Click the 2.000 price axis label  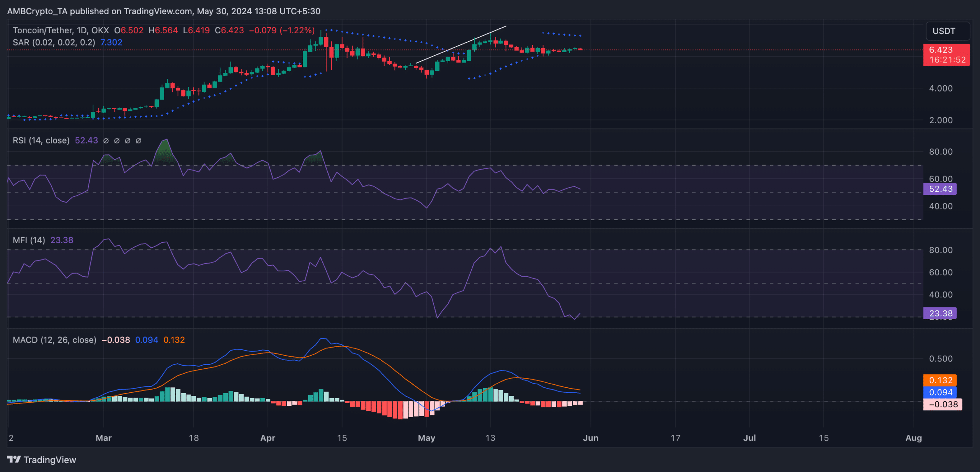click(941, 120)
